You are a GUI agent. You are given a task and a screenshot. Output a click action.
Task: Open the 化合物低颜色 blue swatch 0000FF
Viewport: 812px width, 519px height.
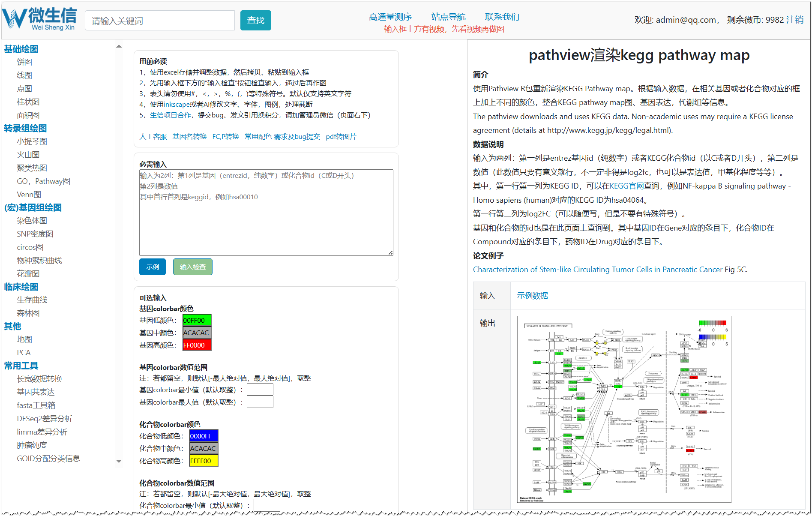204,436
